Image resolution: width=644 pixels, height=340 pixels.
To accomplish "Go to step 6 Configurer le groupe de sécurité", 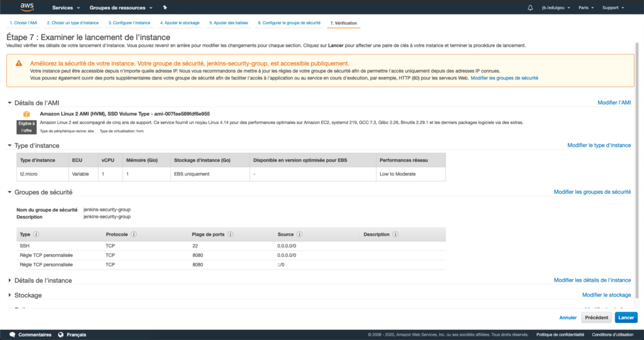I will (x=289, y=23).
